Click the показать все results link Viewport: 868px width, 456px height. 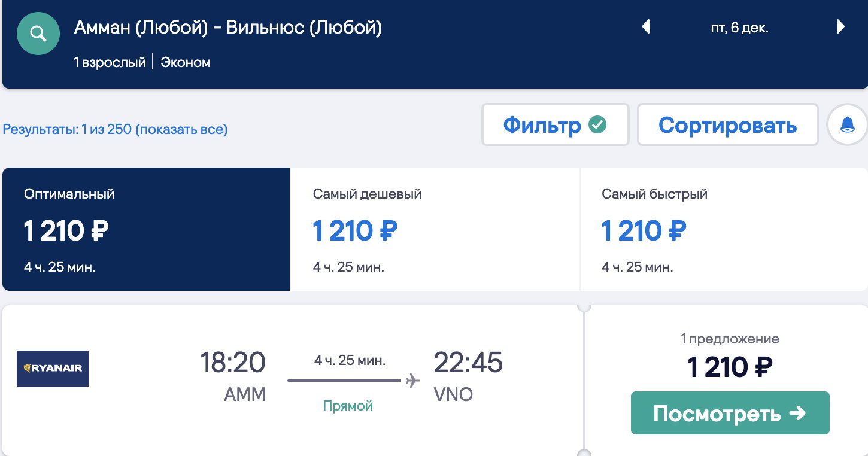181,129
